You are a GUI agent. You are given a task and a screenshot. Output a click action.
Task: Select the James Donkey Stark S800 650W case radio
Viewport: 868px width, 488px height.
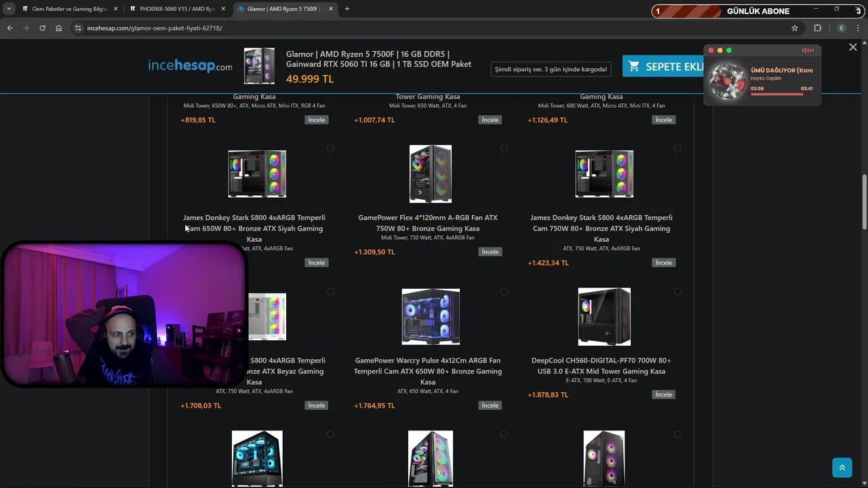(x=330, y=148)
